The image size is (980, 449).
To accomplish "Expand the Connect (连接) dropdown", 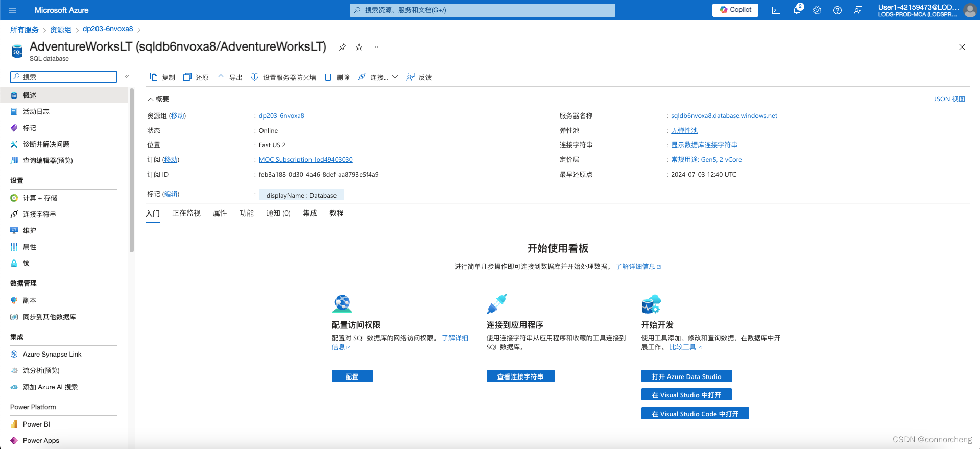I will click(x=378, y=77).
